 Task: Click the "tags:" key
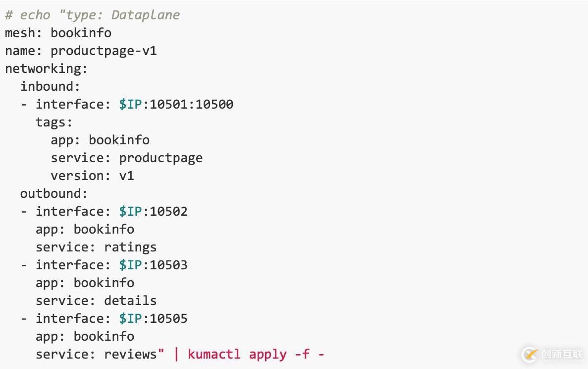(54, 122)
